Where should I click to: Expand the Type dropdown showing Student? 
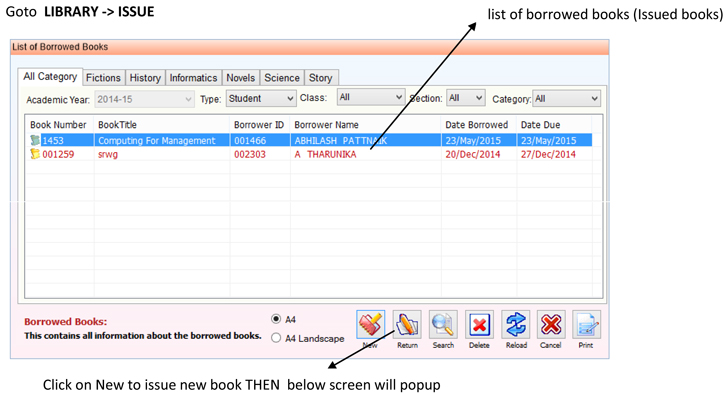coord(261,99)
